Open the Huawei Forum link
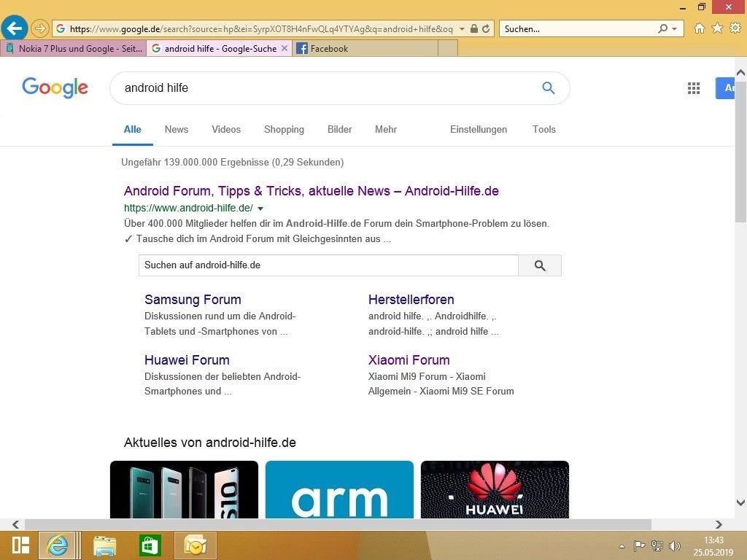Screen dimensions: 747x560 pos(187,360)
